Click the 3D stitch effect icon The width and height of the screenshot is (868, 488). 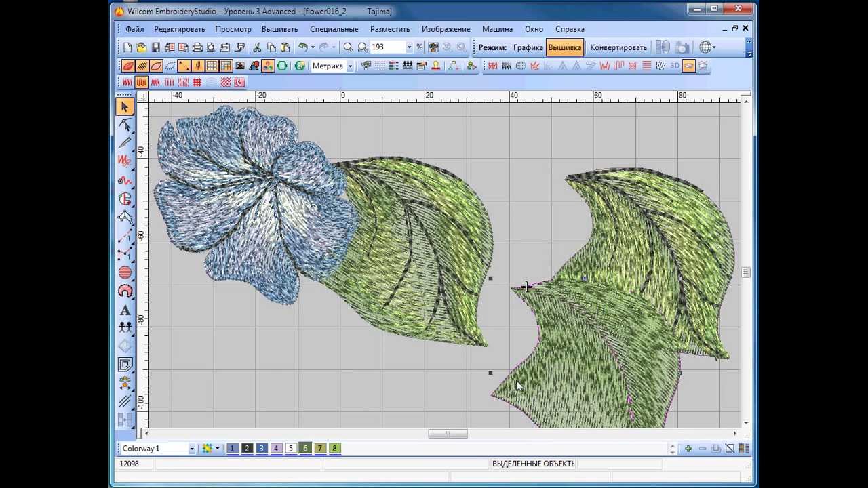point(675,66)
